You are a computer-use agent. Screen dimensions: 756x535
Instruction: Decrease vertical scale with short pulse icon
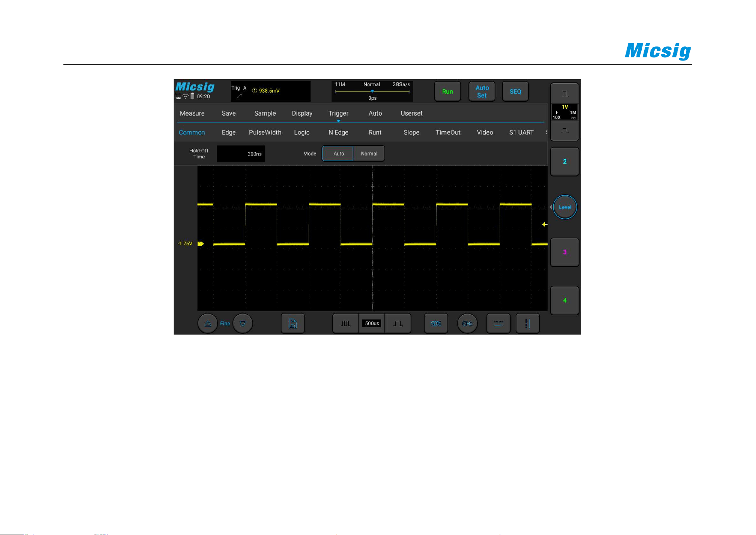click(565, 131)
